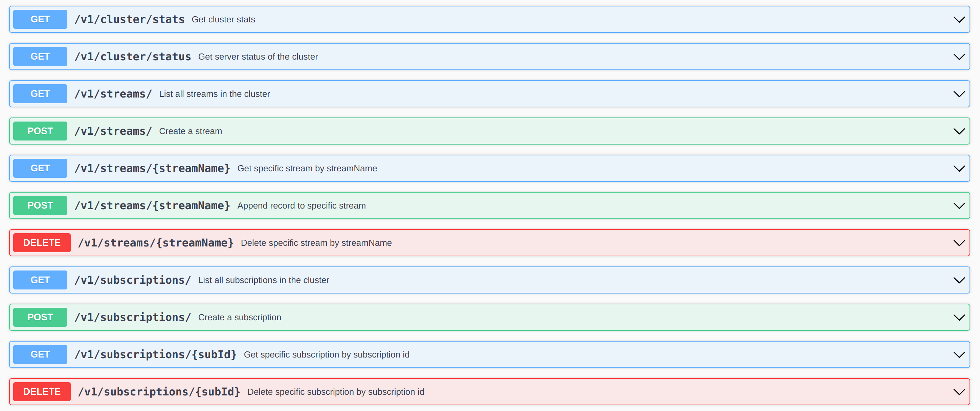
Task: Expand chevron on Append record row
Action: click(x=959, y=206)
